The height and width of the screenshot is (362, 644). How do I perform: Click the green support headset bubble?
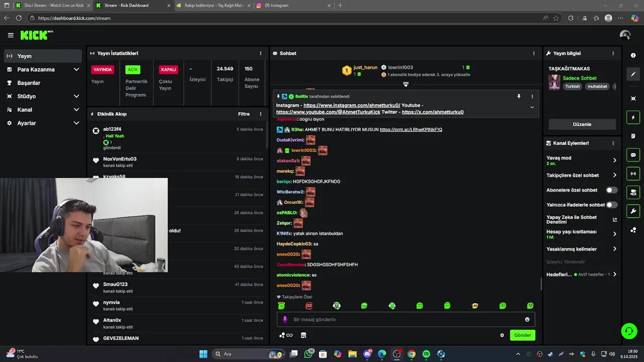(x=629, y=331)
